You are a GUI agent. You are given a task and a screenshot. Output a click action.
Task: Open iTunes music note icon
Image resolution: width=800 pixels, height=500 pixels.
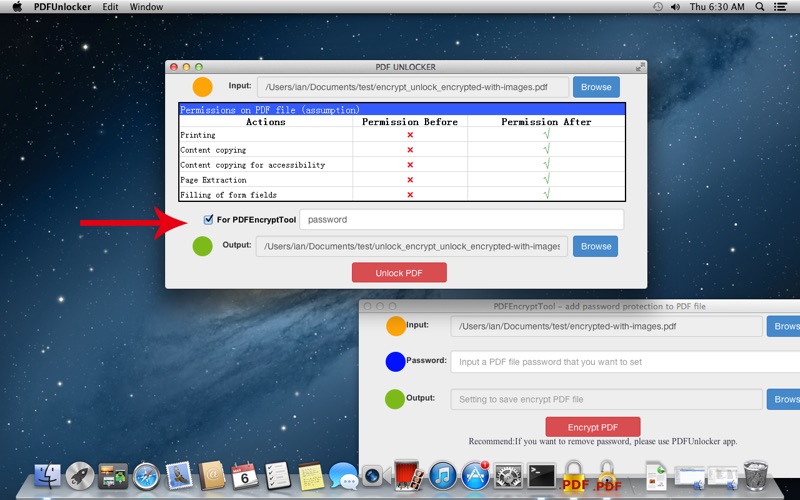point(442,476)
